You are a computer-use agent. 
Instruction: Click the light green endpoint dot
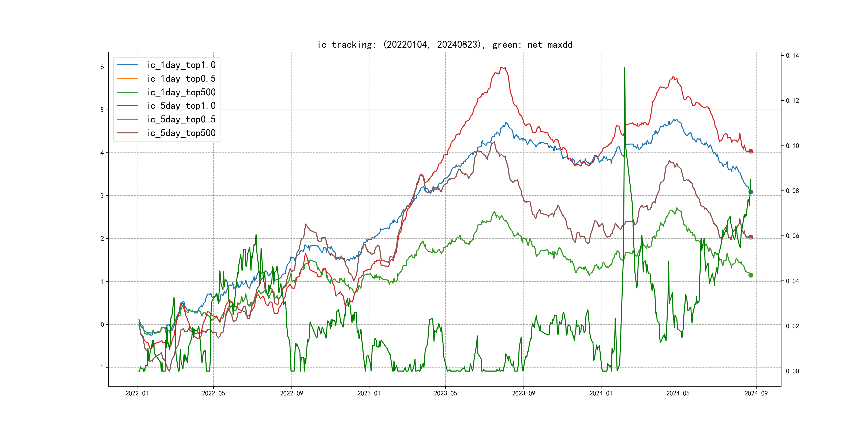pyautogui.click(x=750, y=275)
